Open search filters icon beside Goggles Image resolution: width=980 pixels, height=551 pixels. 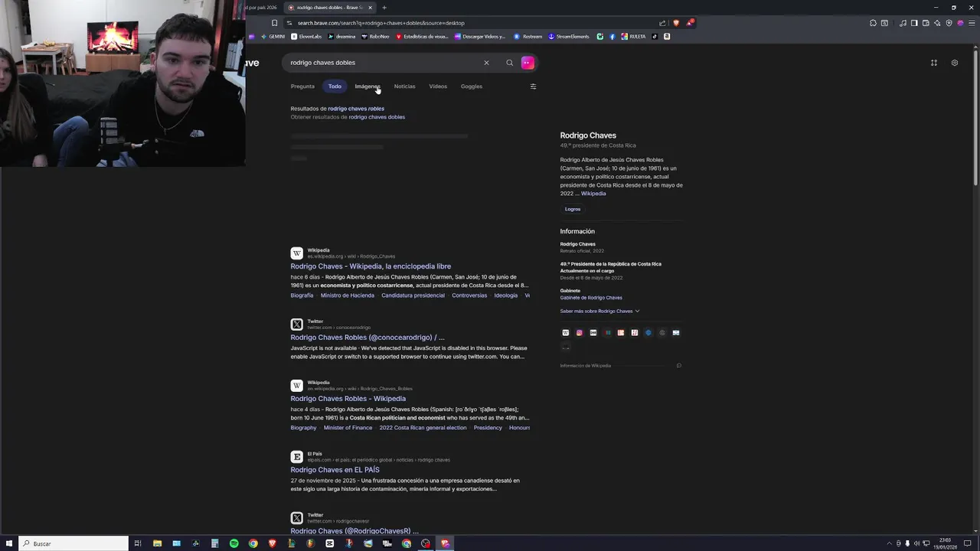(x=533, y=86)
